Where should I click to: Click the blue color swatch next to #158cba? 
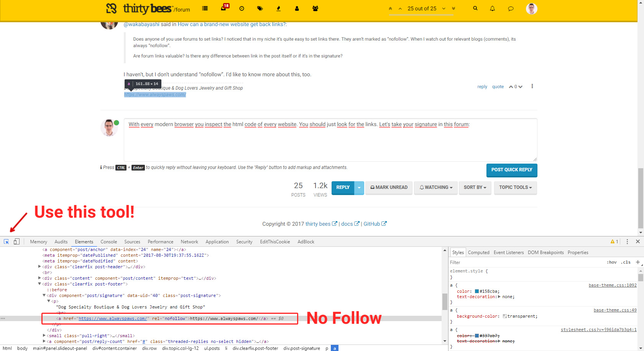coord(476,291)
